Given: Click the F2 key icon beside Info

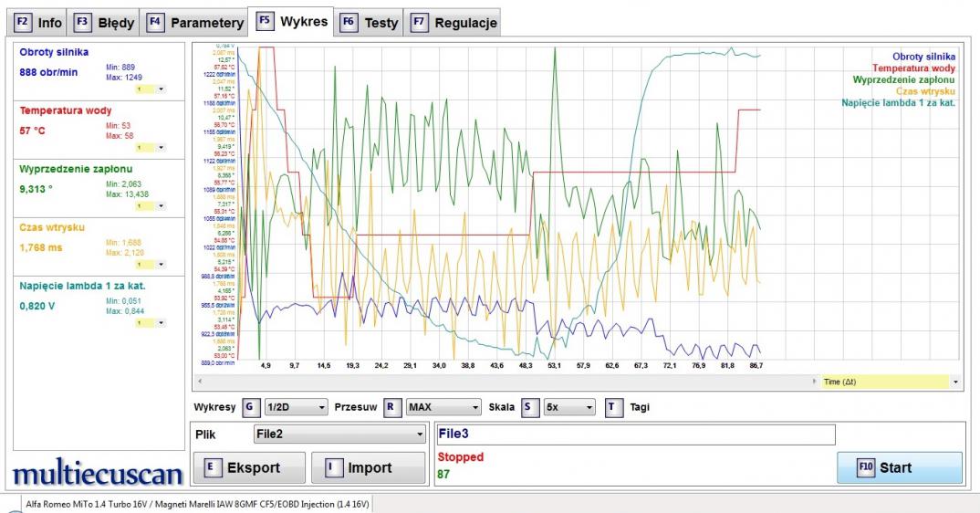Looking at the screenshot, I should click(23, 23).
